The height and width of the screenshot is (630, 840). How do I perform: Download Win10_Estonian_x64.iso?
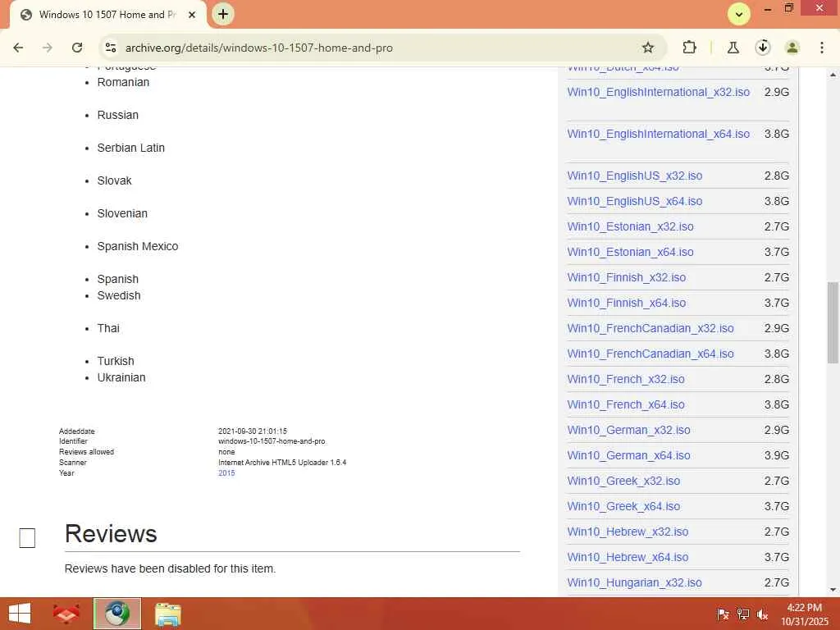click(631, 253)
